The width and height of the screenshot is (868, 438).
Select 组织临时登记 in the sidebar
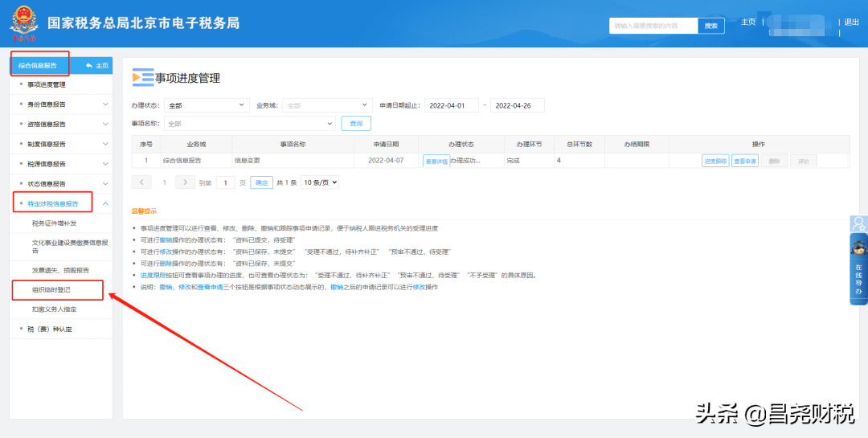[51, 289]
